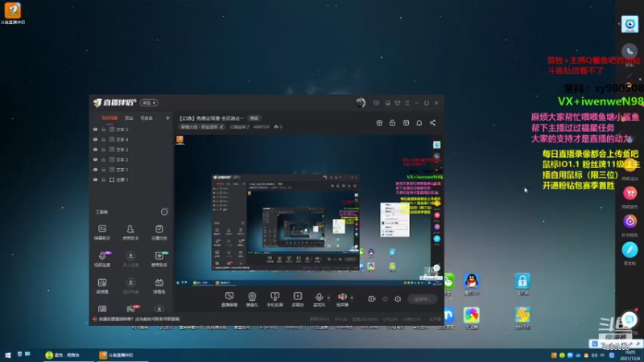The height and width of the screenshot is (362, 644).
Task: Click the start streaming pill button
Action: 422,298
